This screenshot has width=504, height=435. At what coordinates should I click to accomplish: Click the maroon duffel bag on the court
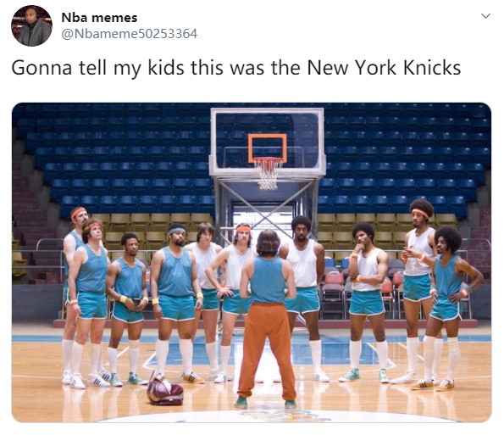[164, 388]
